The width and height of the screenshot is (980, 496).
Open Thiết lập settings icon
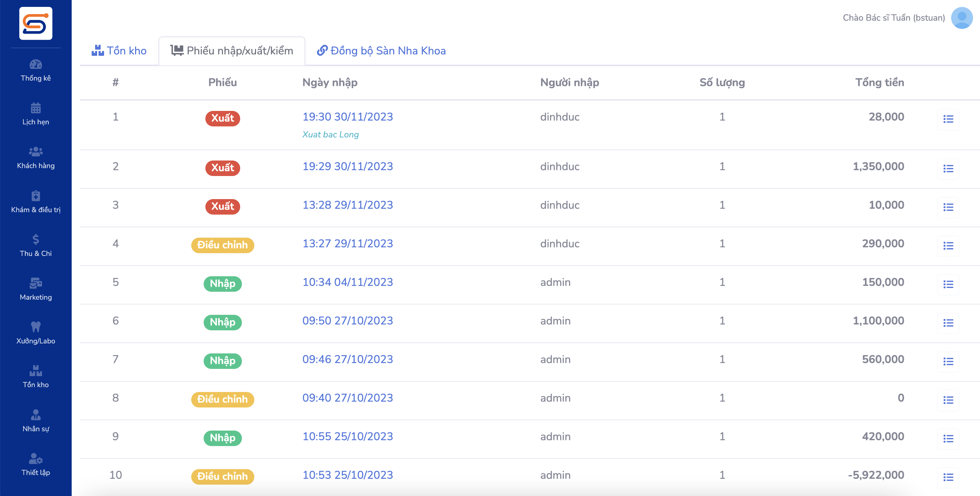[x=36, y=459]
